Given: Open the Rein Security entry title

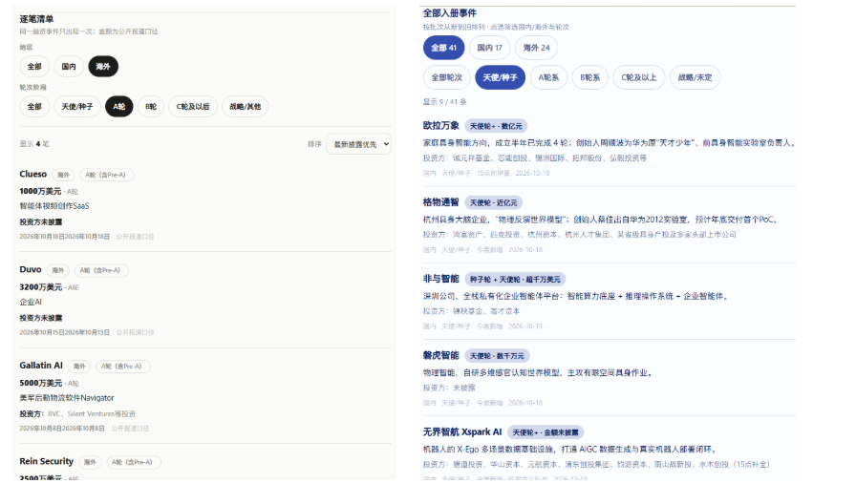Looking at the screenshot, I should click(47, 461).
